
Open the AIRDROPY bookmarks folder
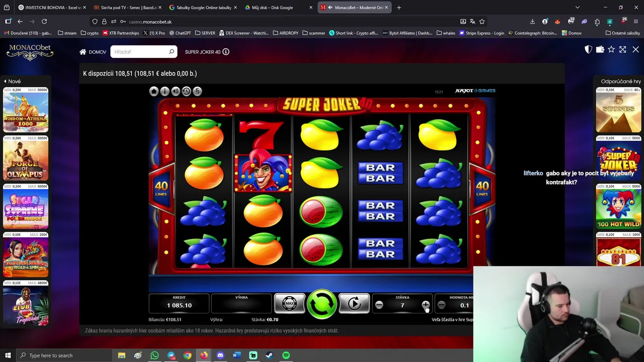pyautogui.click(x=285, y=33)
